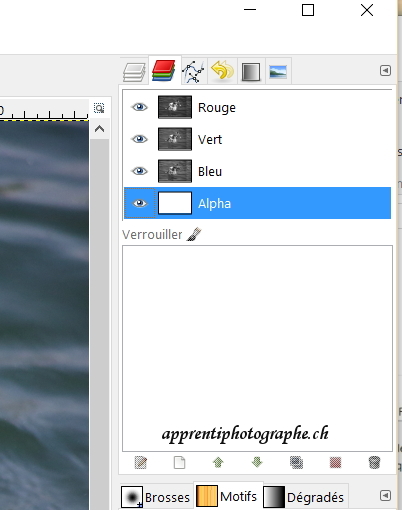Switch to the Motifs tab

coord(227,496)
